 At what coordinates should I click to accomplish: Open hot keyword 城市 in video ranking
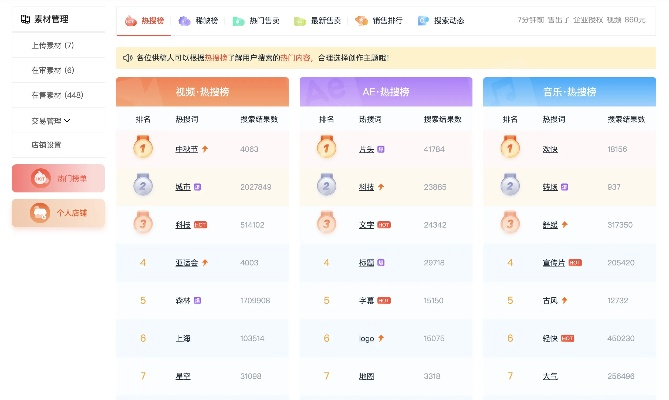click(x=183, y=187)
